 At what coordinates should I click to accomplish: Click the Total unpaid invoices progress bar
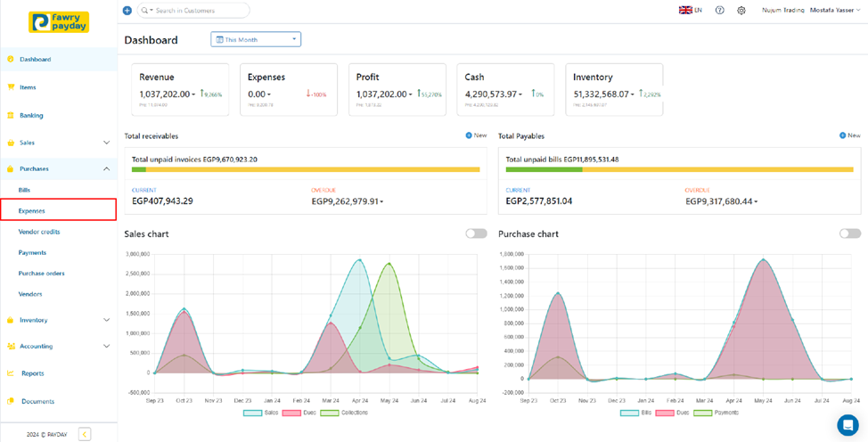[x=306, y=169]
